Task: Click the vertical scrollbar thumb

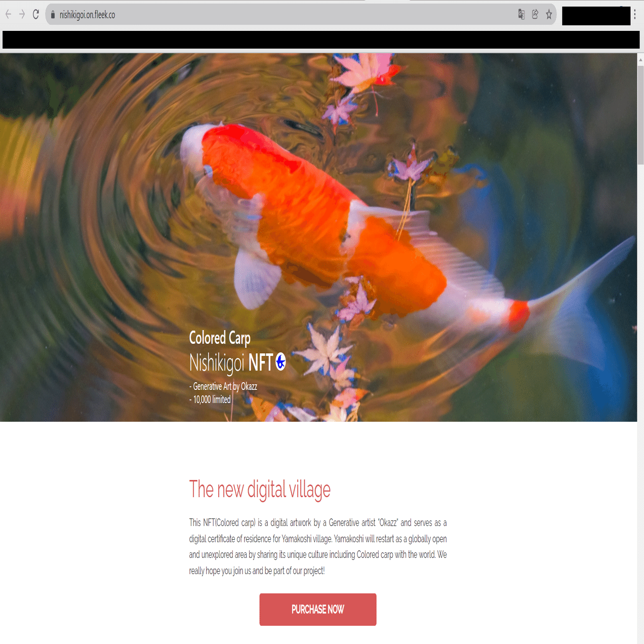Action: (x=640, y=114)
